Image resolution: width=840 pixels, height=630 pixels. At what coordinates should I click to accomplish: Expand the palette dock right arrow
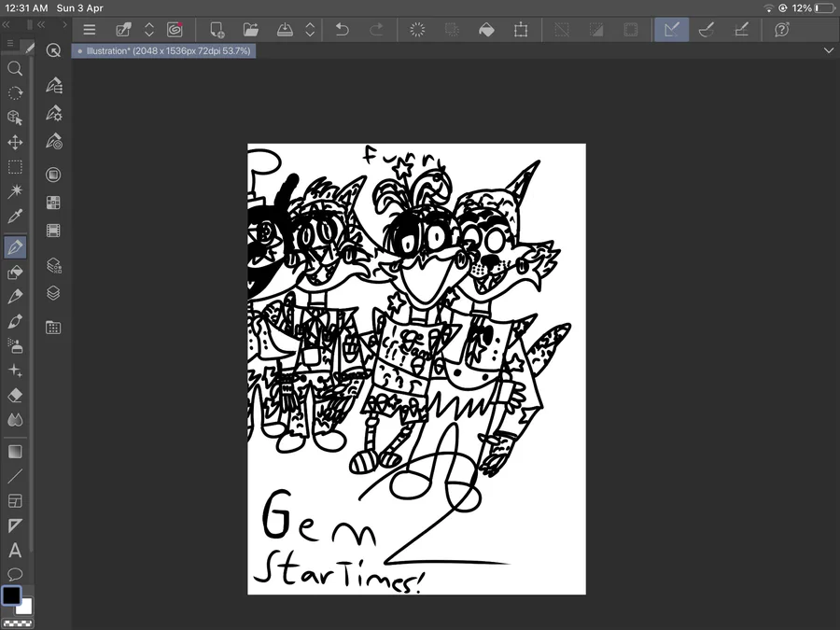(x=64, y=24)
